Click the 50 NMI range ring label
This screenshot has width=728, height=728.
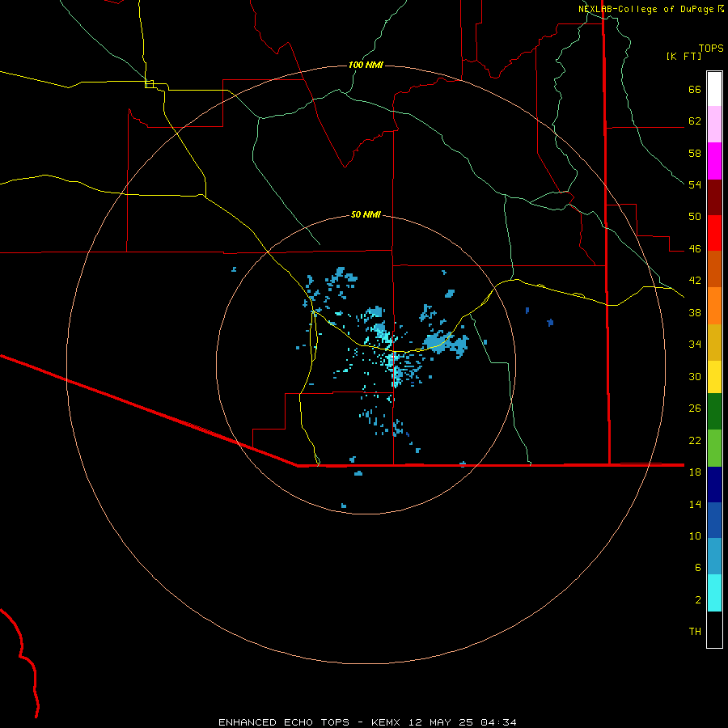point(366,214)
